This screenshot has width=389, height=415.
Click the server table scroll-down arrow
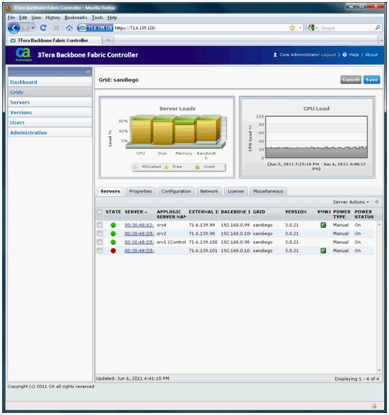379,370
